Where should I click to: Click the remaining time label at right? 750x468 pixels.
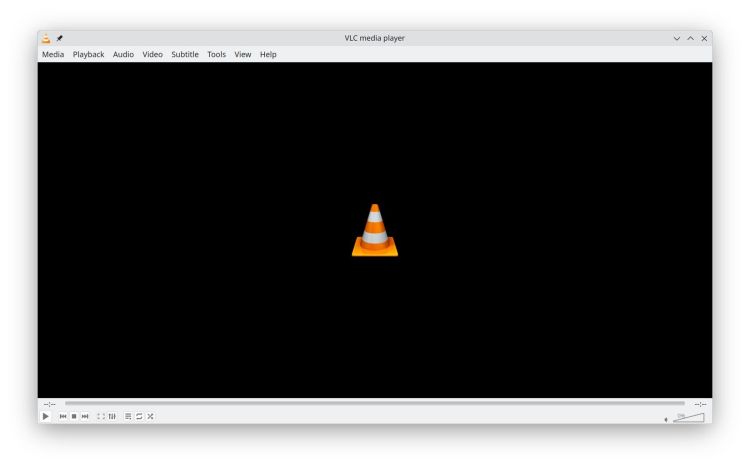[700, 403]
